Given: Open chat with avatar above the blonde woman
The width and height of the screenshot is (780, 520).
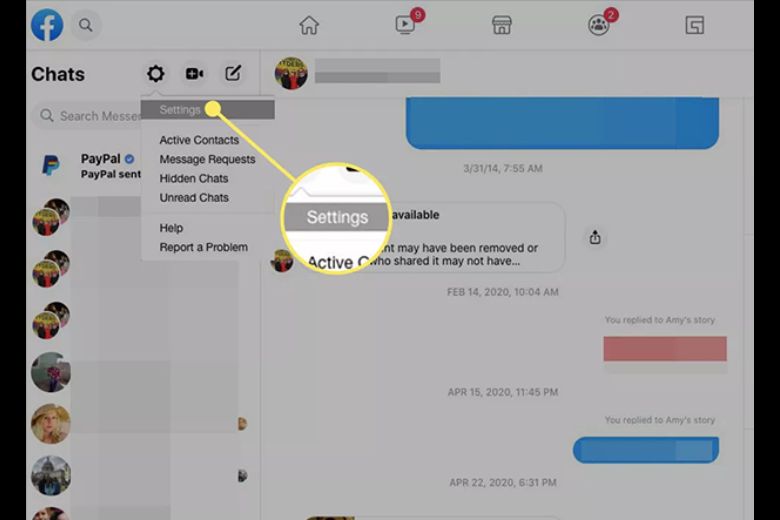Looking at the screenshot, I should pyautogui.click(x=51, y=372).
